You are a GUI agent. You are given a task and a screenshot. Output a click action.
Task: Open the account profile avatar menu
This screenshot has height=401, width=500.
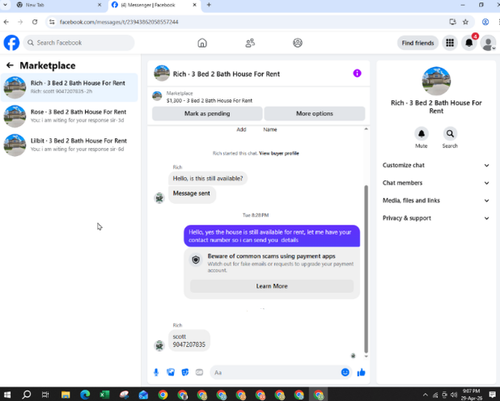tap(488, 43)
